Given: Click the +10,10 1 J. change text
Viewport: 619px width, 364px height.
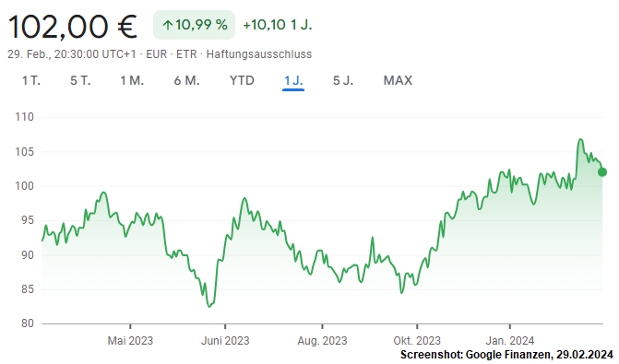Looking at the screenshot, I should pos(278,25).
